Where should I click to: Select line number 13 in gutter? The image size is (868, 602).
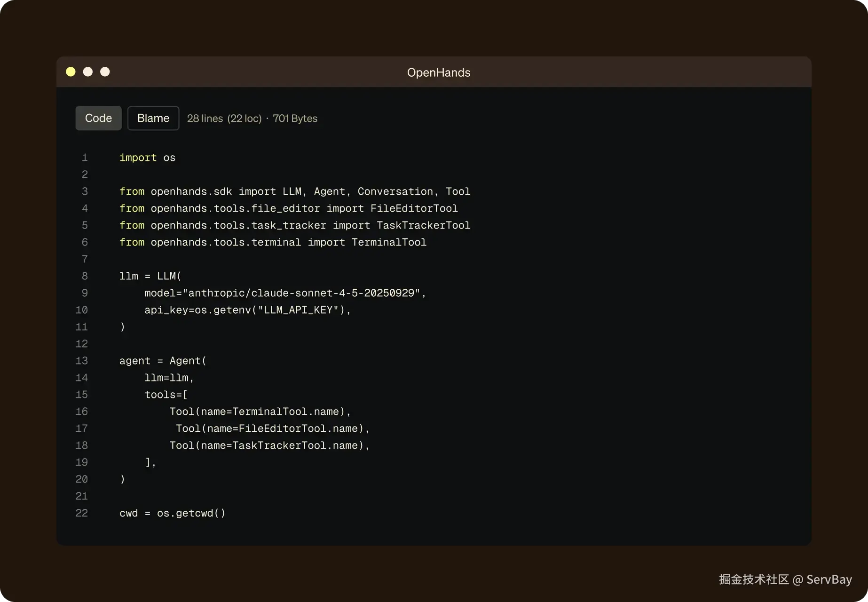point(82,361)
